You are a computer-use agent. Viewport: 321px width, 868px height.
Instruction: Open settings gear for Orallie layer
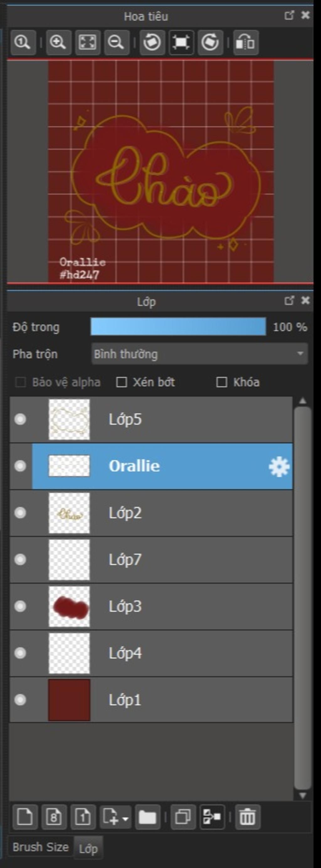279,467
